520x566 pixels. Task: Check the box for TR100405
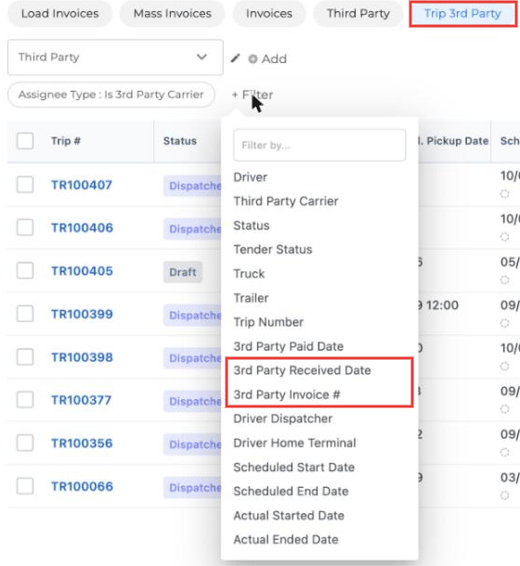(x=25, y=271)
